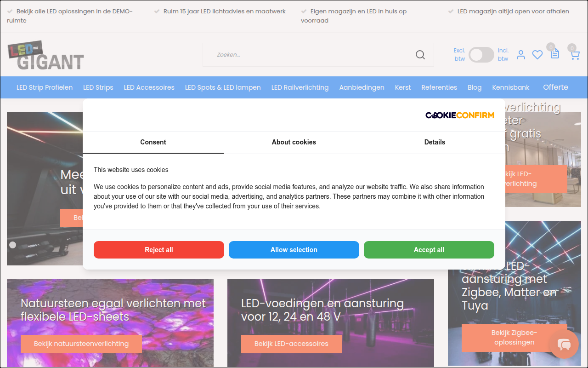The width and height of the screenshot is (588, 368).
Task: Open Referenties page
Action: [439, 87]
